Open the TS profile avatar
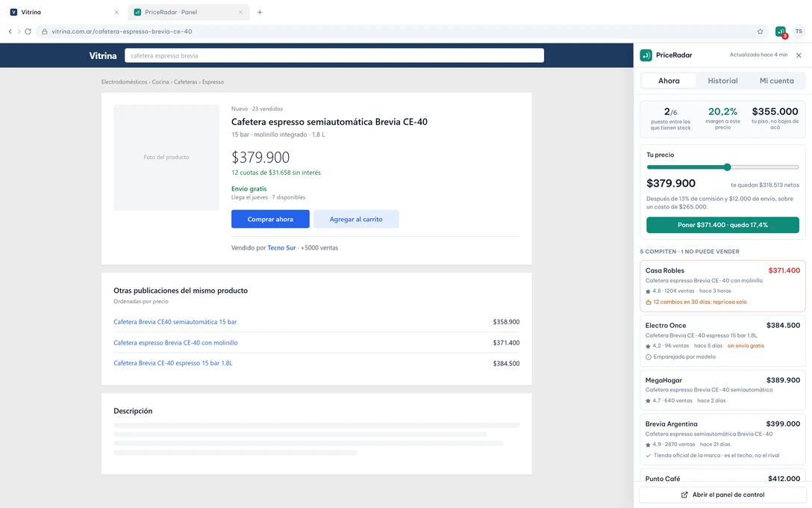Image resolution: width=812 pixels, height=508 pixels. (x=799, y=31)
